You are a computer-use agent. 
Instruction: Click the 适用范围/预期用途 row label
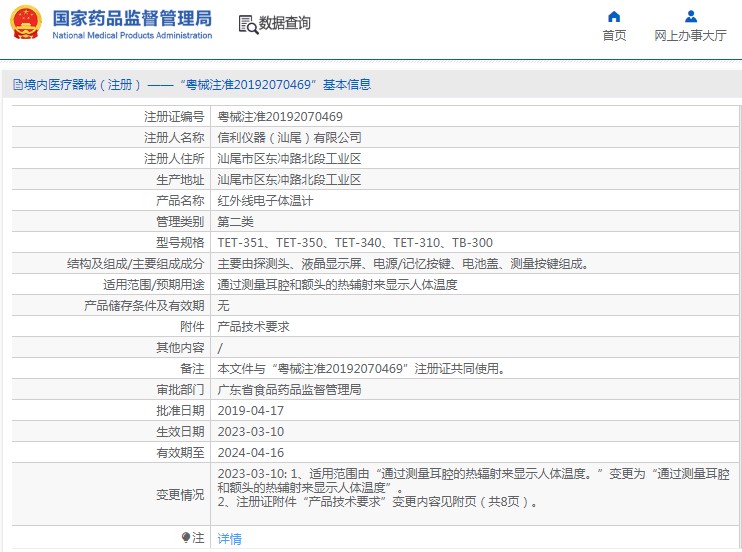(x=153, y=285)
